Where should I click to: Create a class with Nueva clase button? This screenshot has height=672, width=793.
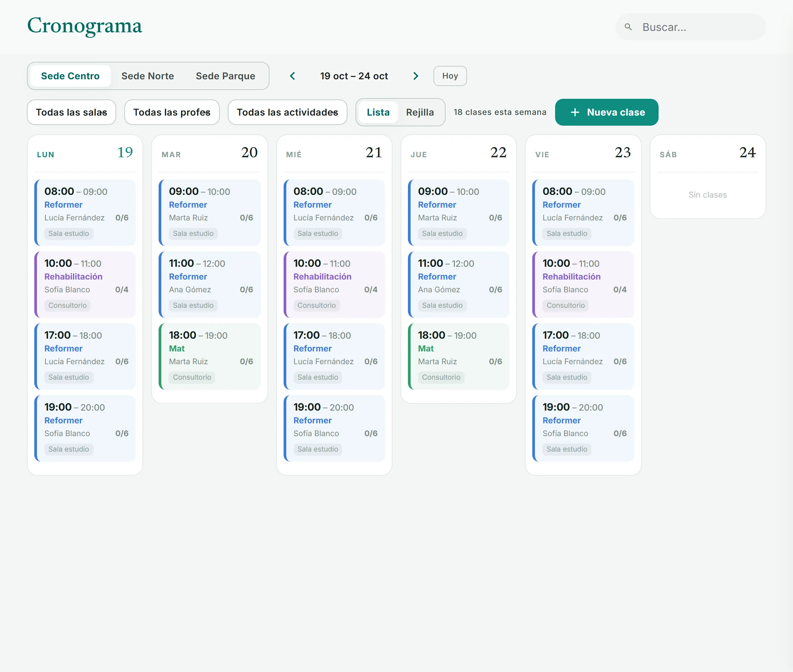point(607,112)
